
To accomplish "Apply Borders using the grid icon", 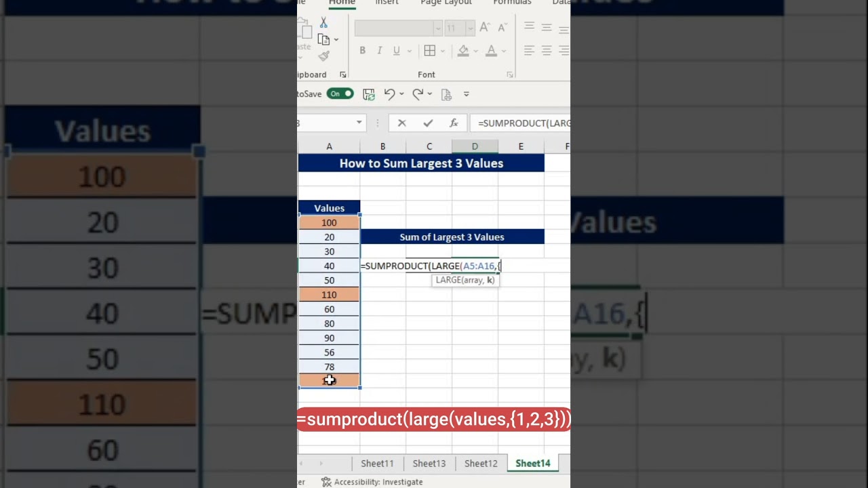I will click(x=429, y=51).
